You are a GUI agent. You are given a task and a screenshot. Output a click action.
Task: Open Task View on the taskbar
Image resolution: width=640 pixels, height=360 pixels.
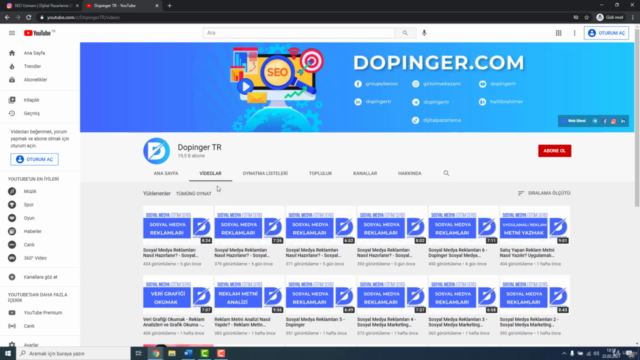pyautogui.click(x=138, y=353)
